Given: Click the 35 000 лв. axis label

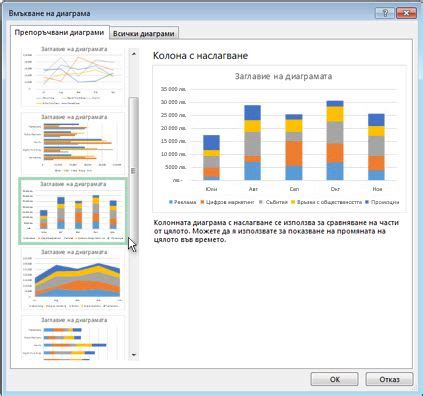Looking at the screenshot, I should 174,89.
